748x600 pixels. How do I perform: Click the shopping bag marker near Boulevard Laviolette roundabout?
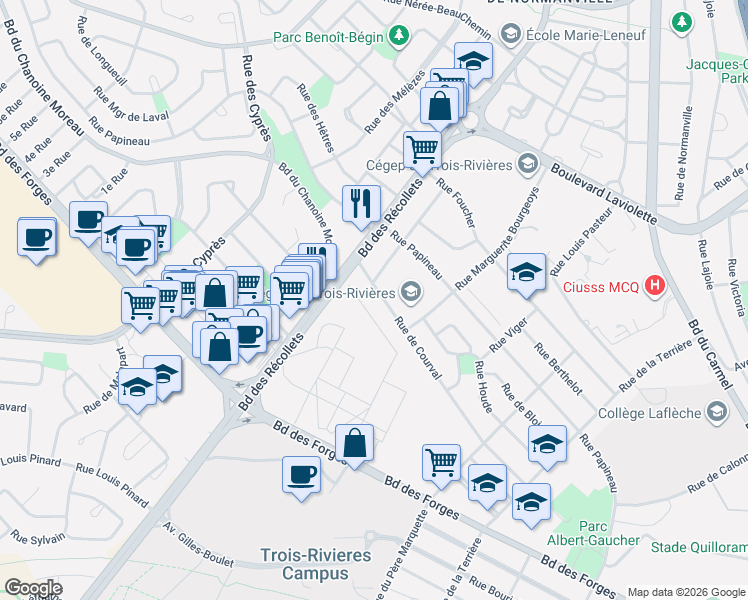[439, 108]
